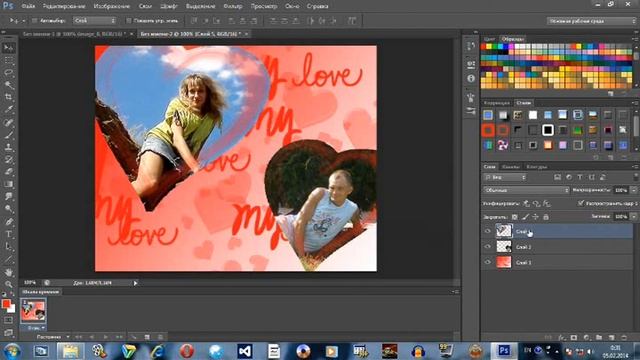Open the Фильтр menu
640x360 pixels.
tap(233, 6)
